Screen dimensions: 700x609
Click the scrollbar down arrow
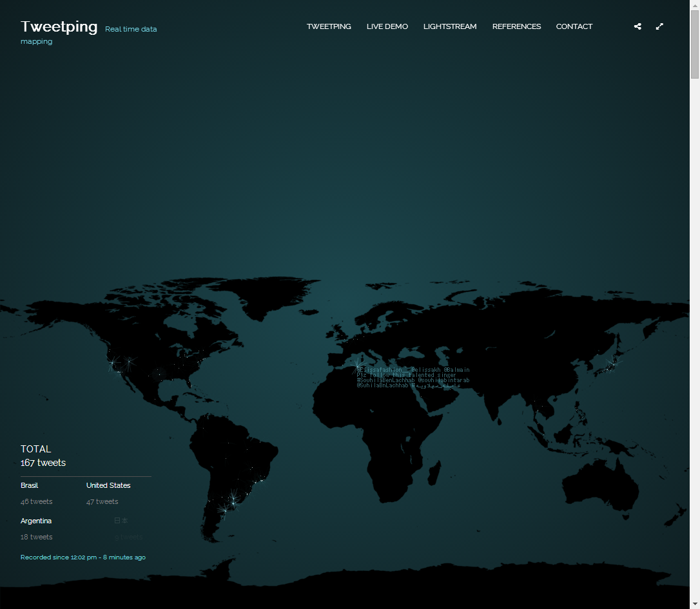tap(695, 604)
